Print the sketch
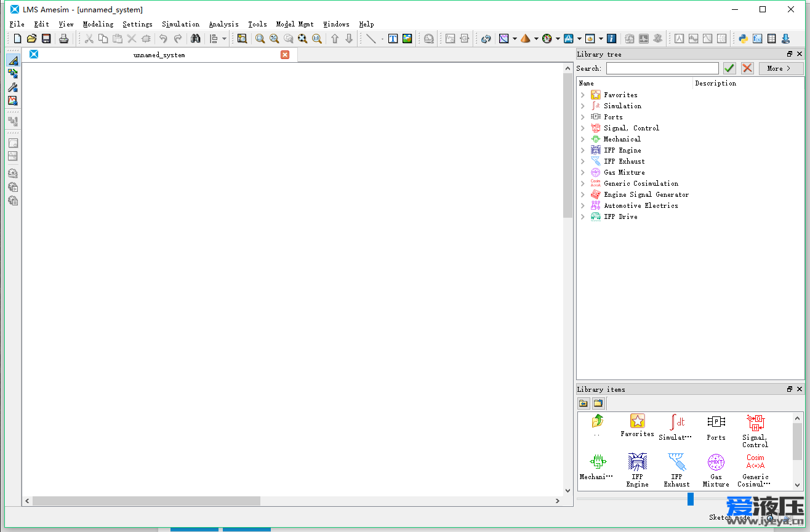Image resolution: width=810 pixels, height=532 pixels. point(63,39)
